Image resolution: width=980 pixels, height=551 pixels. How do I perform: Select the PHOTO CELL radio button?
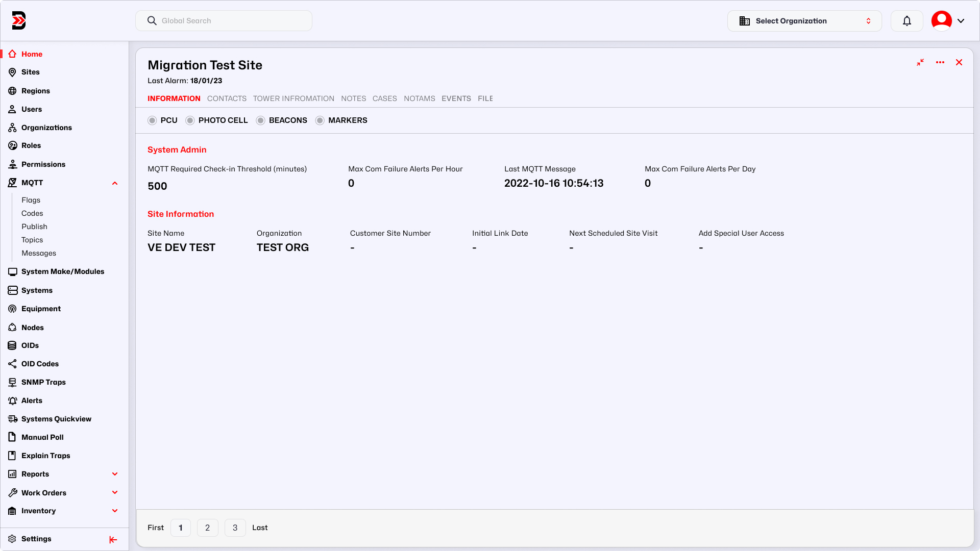click(190, 120)
